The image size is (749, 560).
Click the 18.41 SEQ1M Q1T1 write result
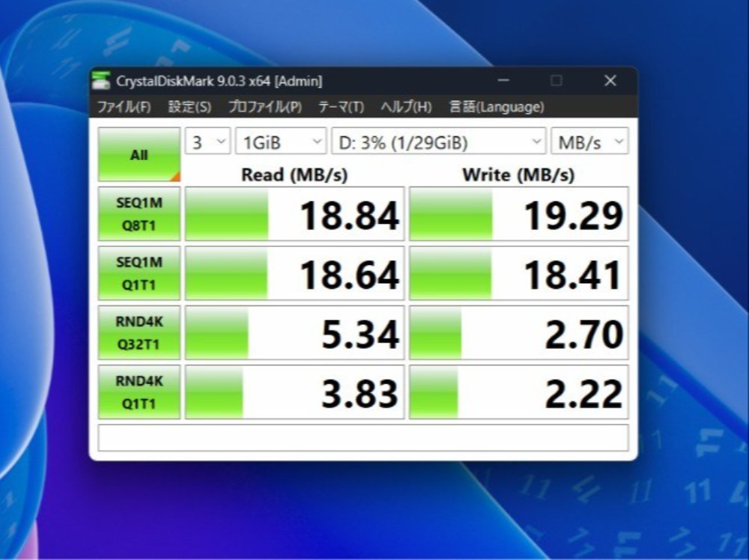519,273
